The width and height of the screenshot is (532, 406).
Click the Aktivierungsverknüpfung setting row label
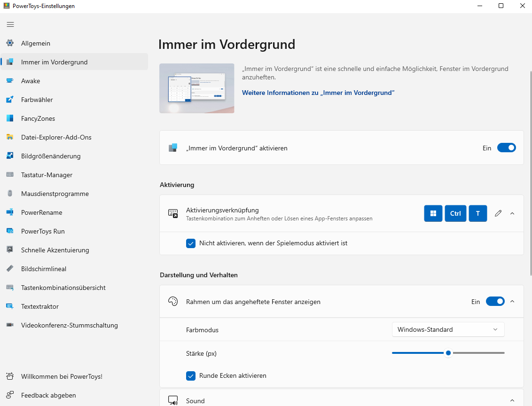(222, 210)
